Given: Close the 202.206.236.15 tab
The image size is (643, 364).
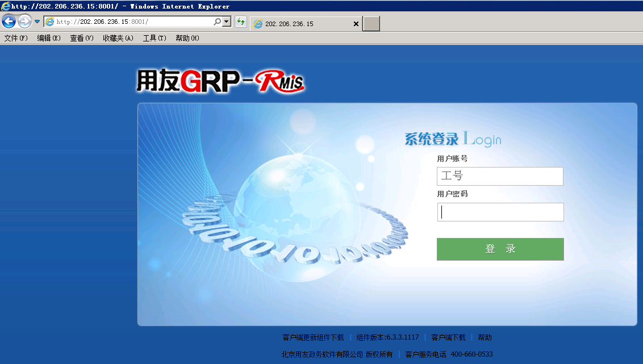Looking at the screenshot, I should coord(356,24).
